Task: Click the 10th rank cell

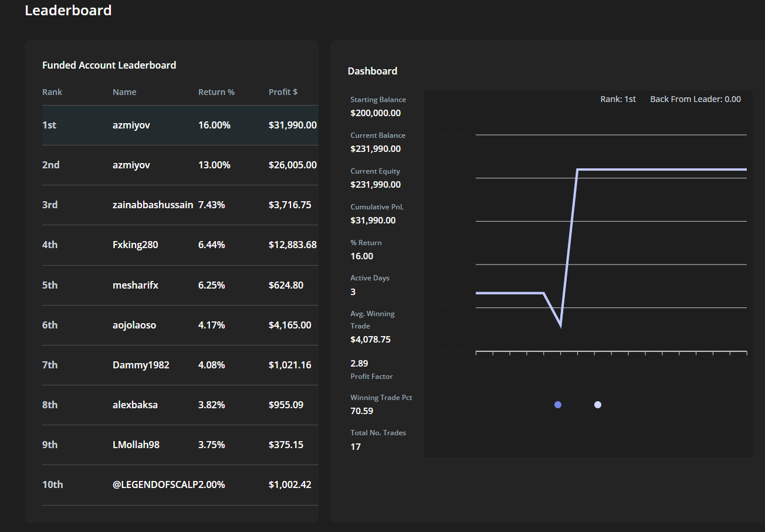Action: click(x=53, y=484)
